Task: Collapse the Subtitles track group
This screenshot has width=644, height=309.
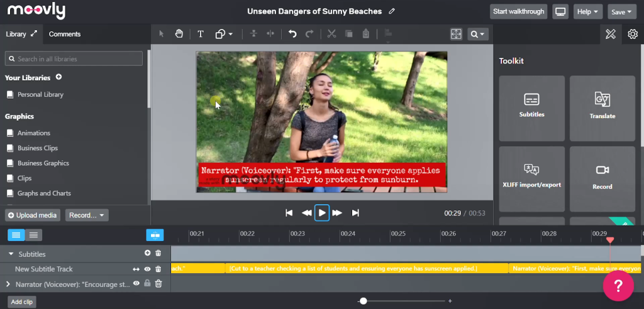Action: point(11,254)
